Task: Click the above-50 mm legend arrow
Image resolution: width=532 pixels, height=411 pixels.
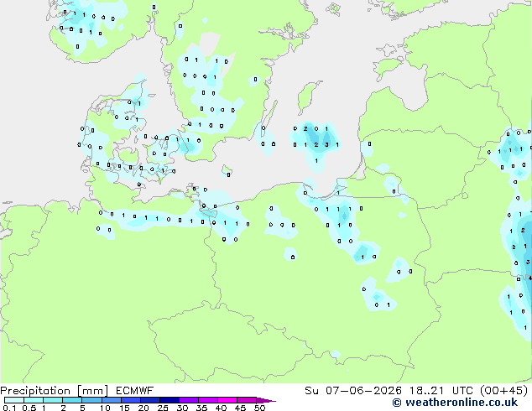Action: point(265,400)
